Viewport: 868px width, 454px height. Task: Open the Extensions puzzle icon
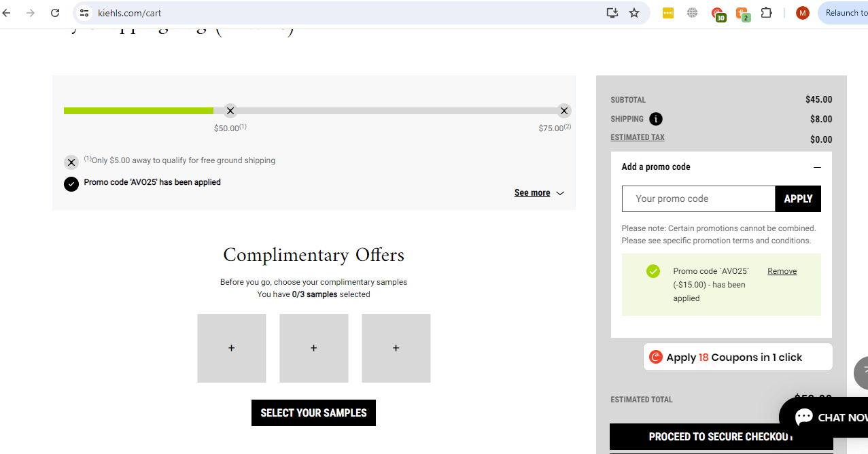767,13
